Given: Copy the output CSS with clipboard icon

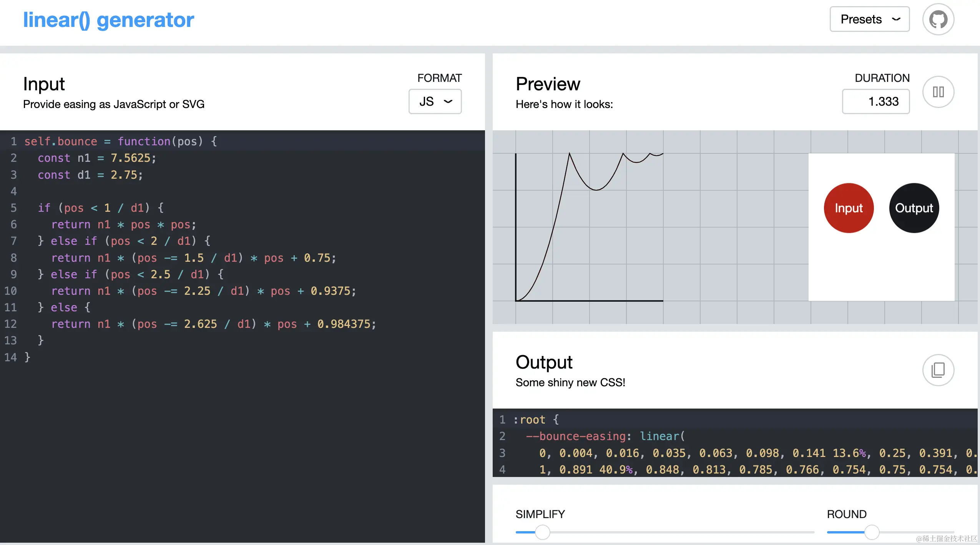Looking at the screenshot, I should tap(938, 370).
